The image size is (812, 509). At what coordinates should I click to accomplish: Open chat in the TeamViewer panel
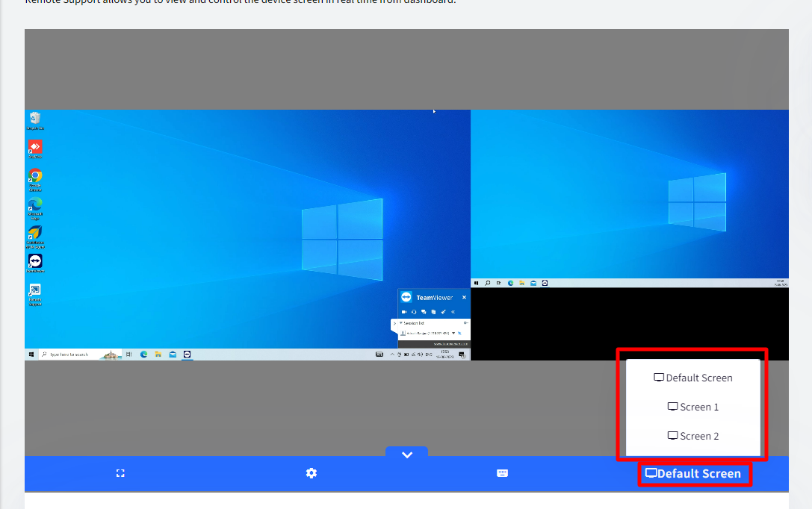pos(424,312)
